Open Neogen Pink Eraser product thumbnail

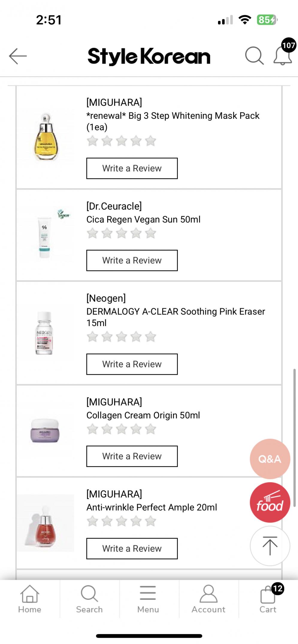tap(44, 333)
